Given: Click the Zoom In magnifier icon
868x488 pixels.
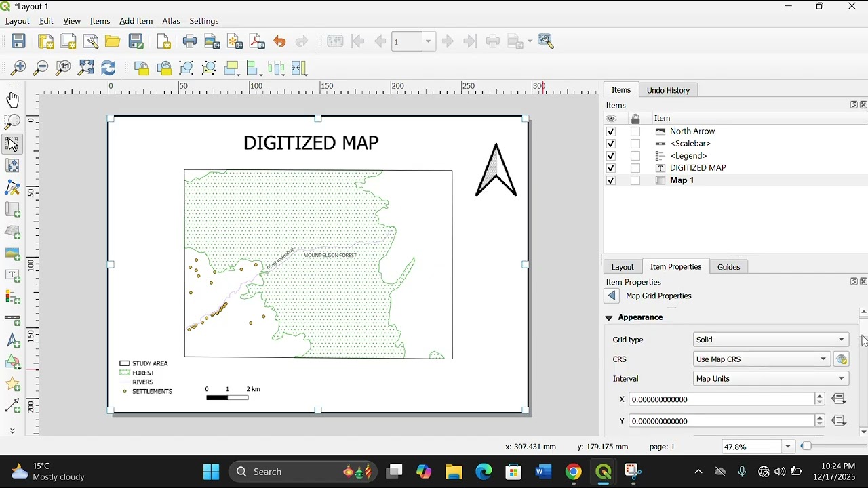Looking at the screenshot, I should click(x=18, y=68).
